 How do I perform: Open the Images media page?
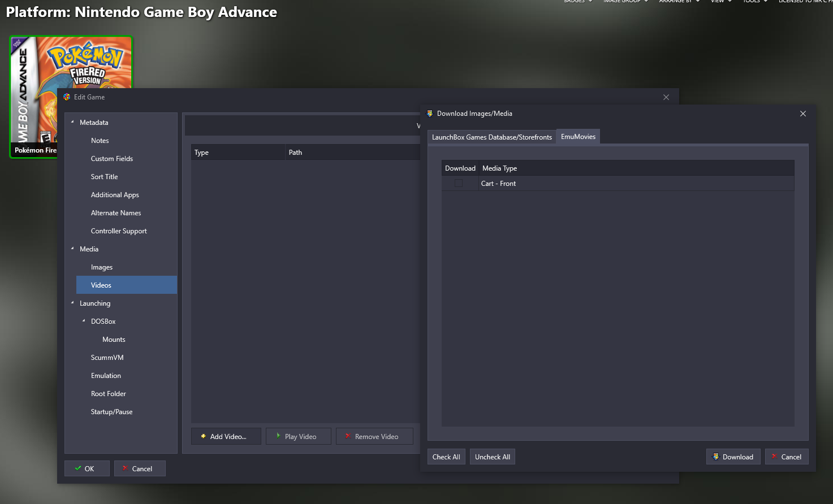pyautogui.click(x=102, y=267)
